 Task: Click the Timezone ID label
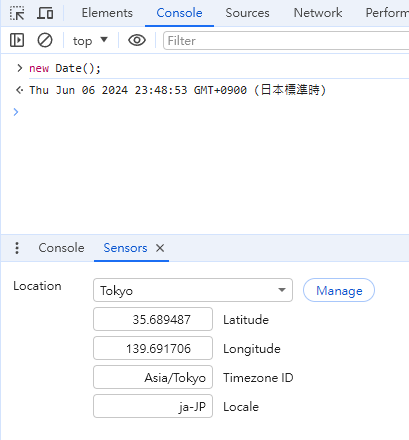tap(258, 378)
